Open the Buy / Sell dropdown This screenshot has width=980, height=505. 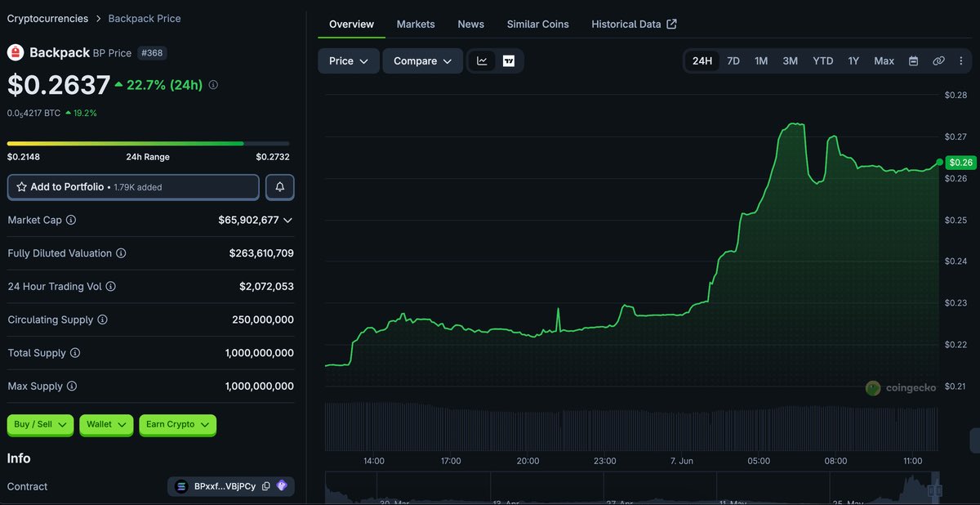tap(40, 424)
